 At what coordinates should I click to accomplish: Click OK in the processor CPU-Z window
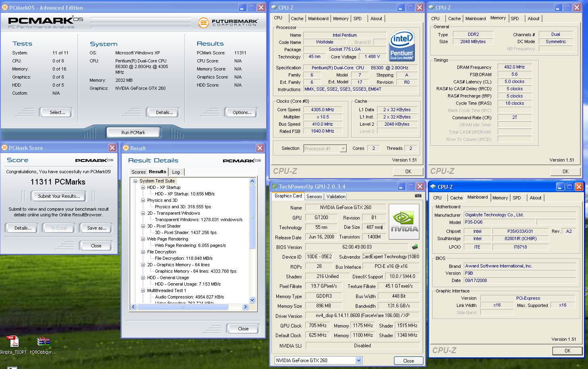pos(408,172)
